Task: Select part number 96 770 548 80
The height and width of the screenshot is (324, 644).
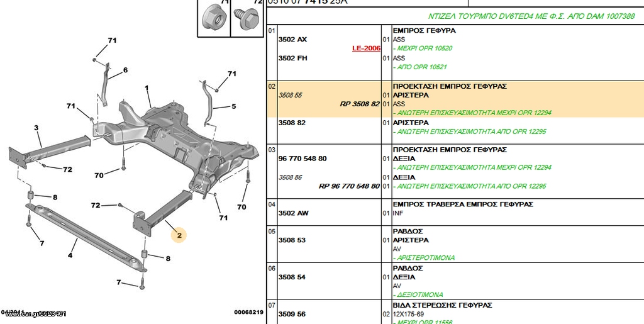Action: (x=303, y=159)
